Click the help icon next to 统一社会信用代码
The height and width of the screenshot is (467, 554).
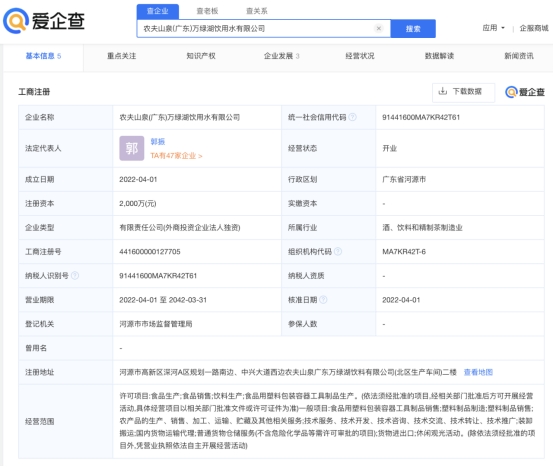353,117
